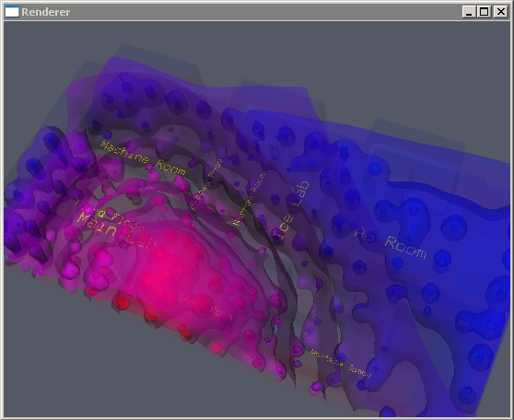Select the Machine Room label in the model
Viewport: 514px width, 420px height.
pyautogui.click(x=143, y=158)
